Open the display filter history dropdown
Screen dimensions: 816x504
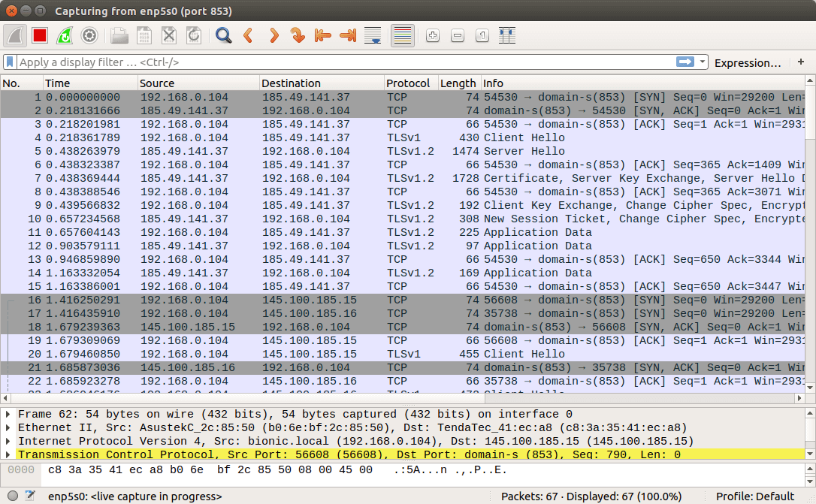tap(703, 62)
